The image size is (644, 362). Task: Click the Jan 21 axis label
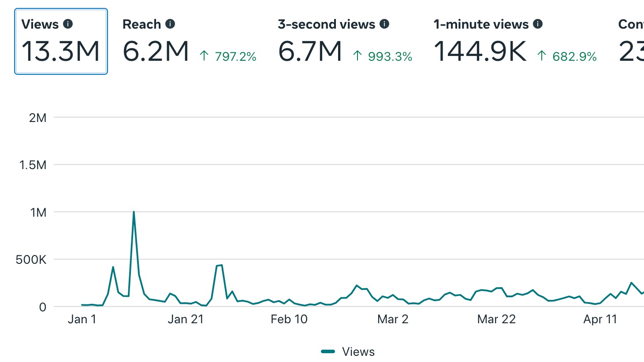[186, 319]
